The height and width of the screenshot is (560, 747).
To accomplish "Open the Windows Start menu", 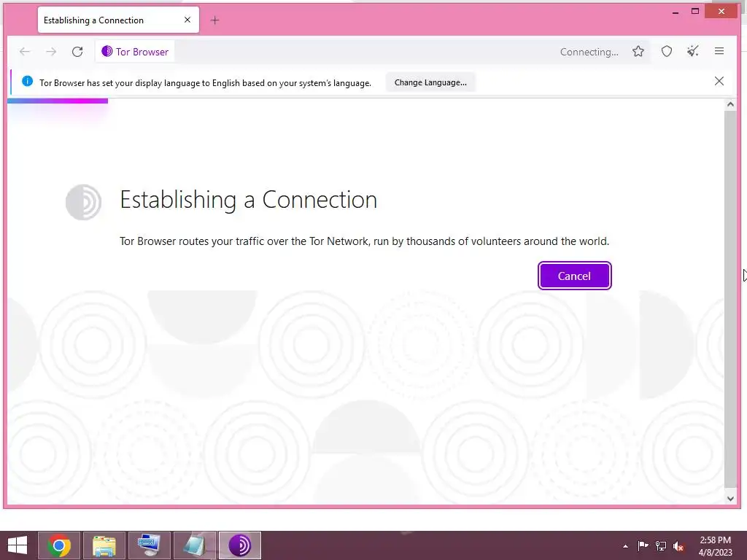I will coord(18,545).
